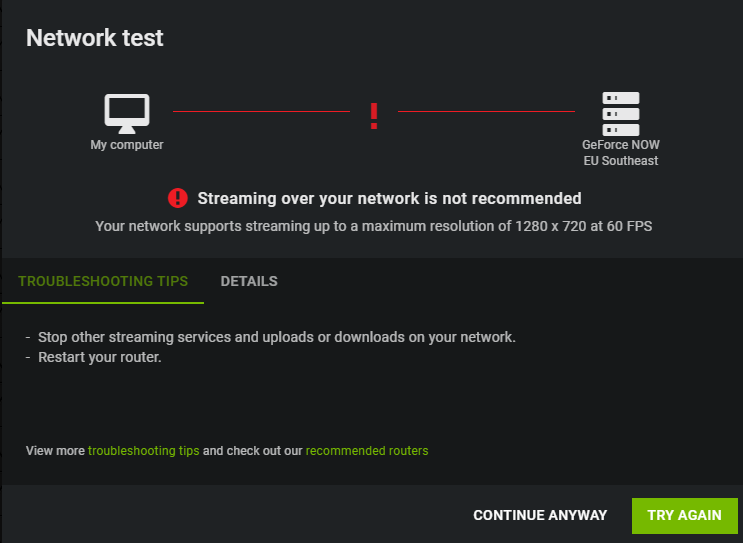Select the My computer label

[127, 145]
